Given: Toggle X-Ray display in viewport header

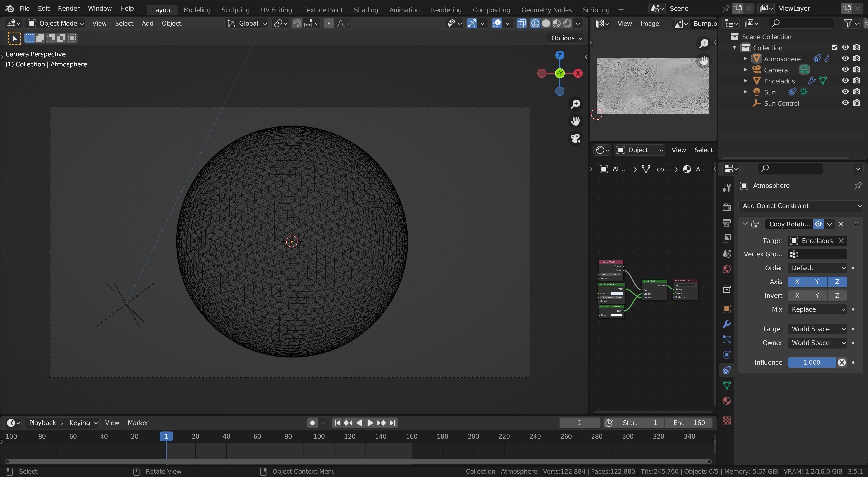Looking at the screenshot, I should pyautogui.click(x=521, y=23).
